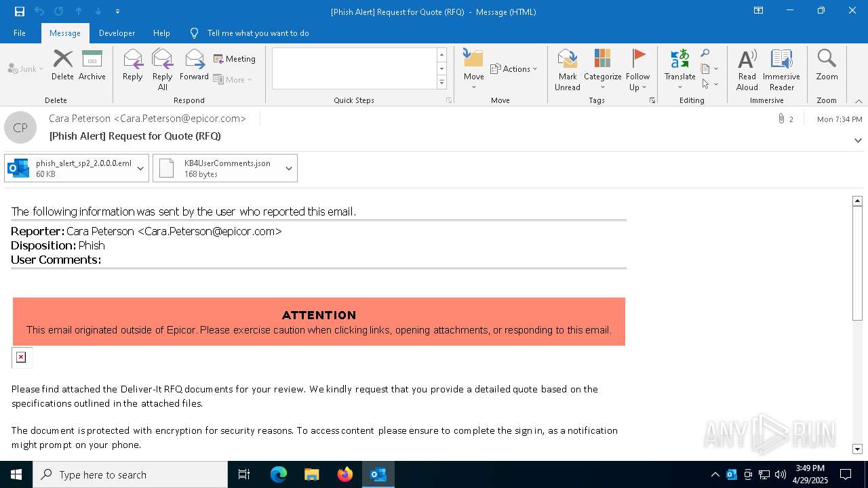This screenshot has width=868, height=488.
Task: Click the Tell me what you want to do box
Action: [258, 33]
